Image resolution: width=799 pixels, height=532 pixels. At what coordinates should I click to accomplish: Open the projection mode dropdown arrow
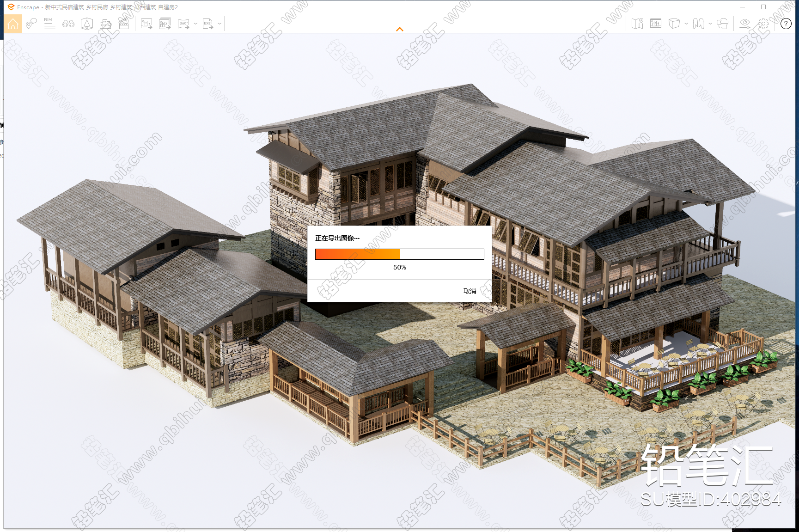tap(686, 24)
